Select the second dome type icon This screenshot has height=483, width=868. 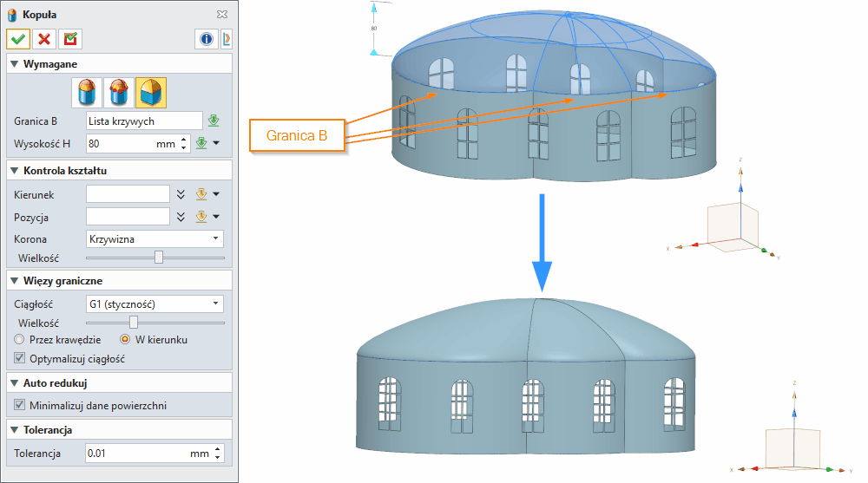(119, 91)
